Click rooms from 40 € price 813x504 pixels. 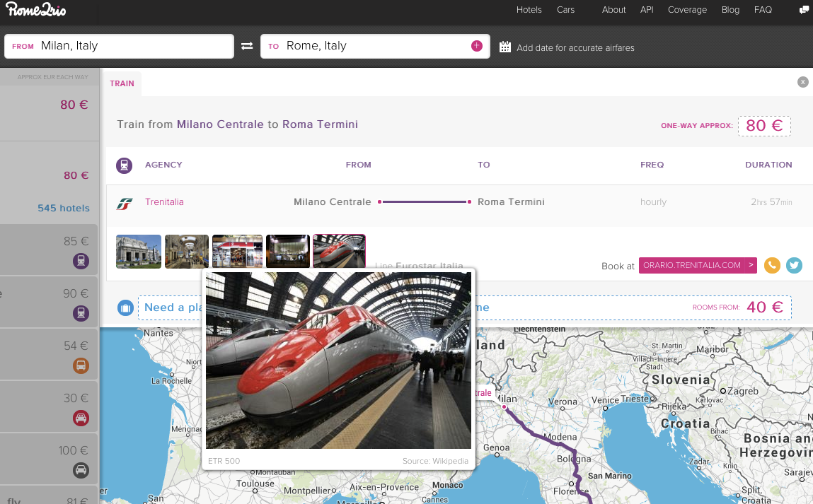click(x=765, y=307)
